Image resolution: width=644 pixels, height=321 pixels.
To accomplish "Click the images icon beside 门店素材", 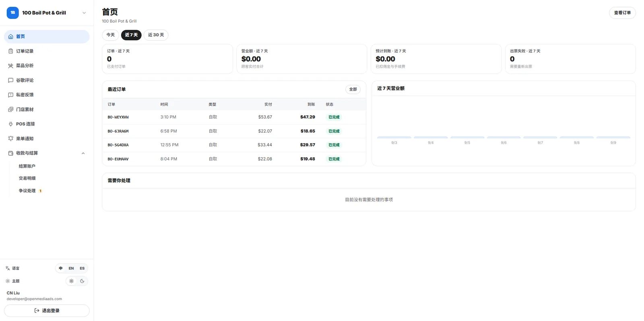I will click(x=11, y=109).
